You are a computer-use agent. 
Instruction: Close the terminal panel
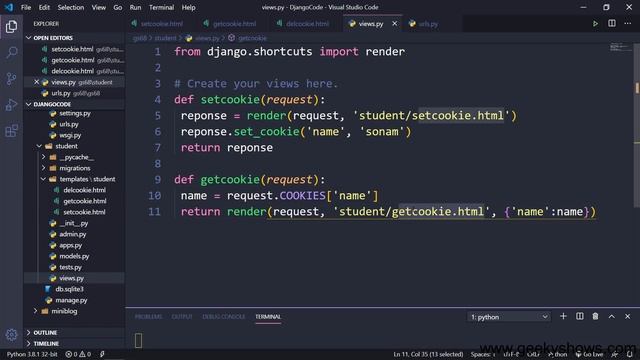627,316
